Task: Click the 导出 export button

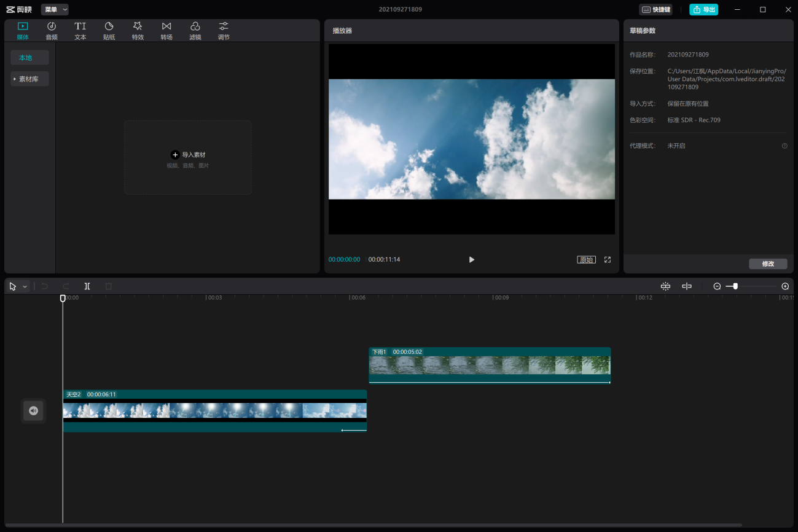Action: tap(703, 10)
